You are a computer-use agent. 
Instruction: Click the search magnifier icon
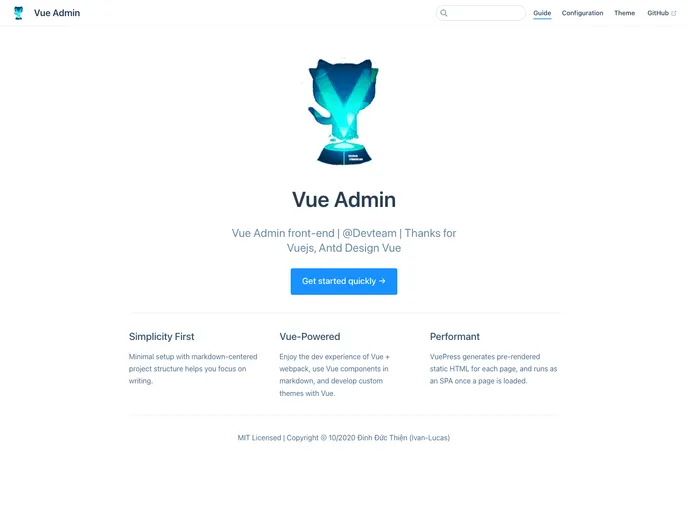pyautogui.click(x=444, y=13)
